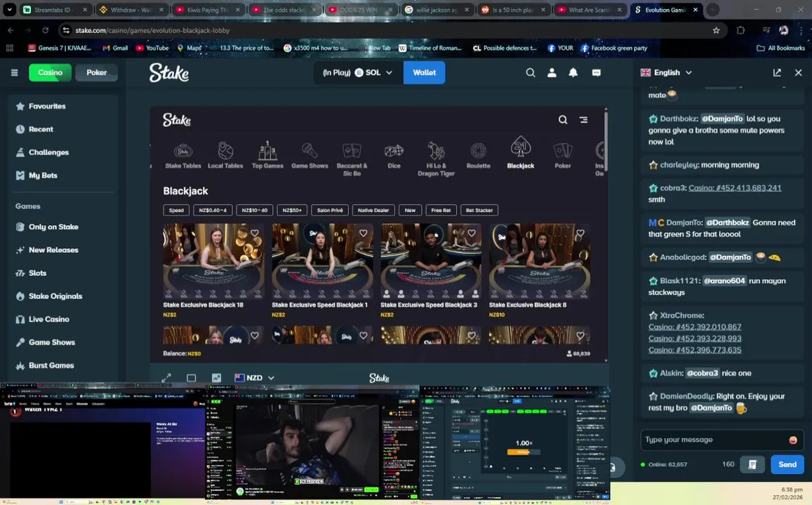Favourite Stake Exclusive Speed Blackjack 1
Image resolution: width=812 pixels, height=505 pixels.
click(x=364, y=234)
